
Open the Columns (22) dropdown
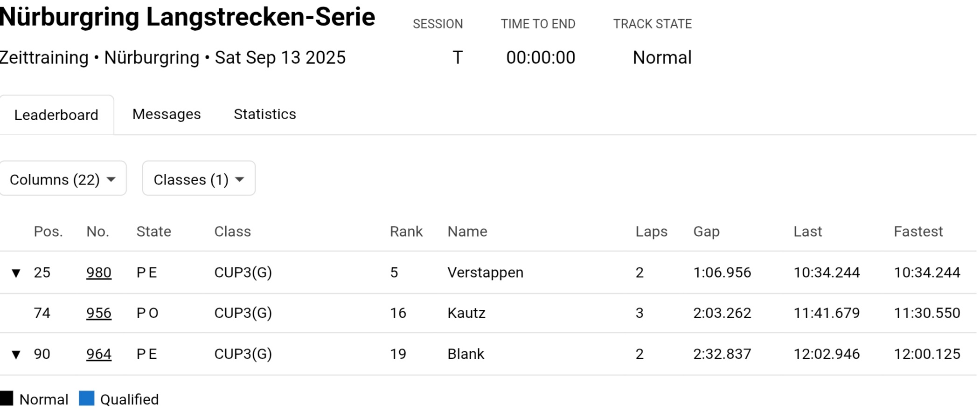(x=63, y=178)
